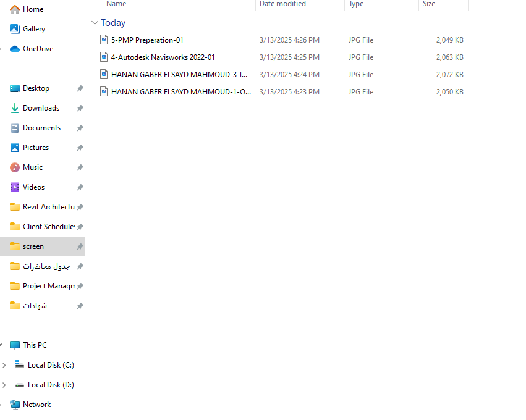Image resolution: width=526 pixels, height=420 pixels.
Task: Click the HANAN GABER MAHMOUD-1 file icon
Action: point(104,92)
